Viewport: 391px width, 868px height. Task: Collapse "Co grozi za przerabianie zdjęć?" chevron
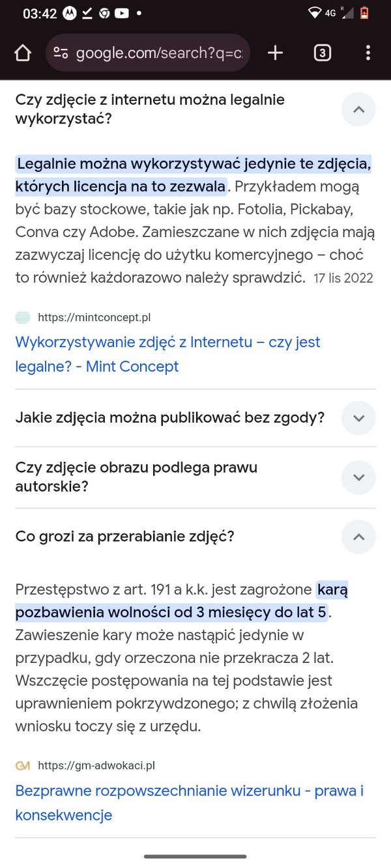pyautogui.click(x=358, y=537)
